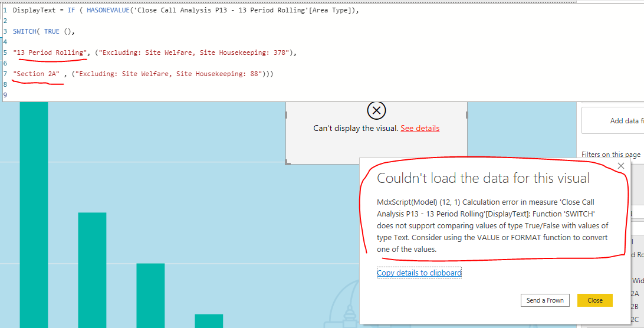Image resolution: width=644 pixels, height=328 pixels.
Task: Click the Add data fields well
Action: coord(613,120)
